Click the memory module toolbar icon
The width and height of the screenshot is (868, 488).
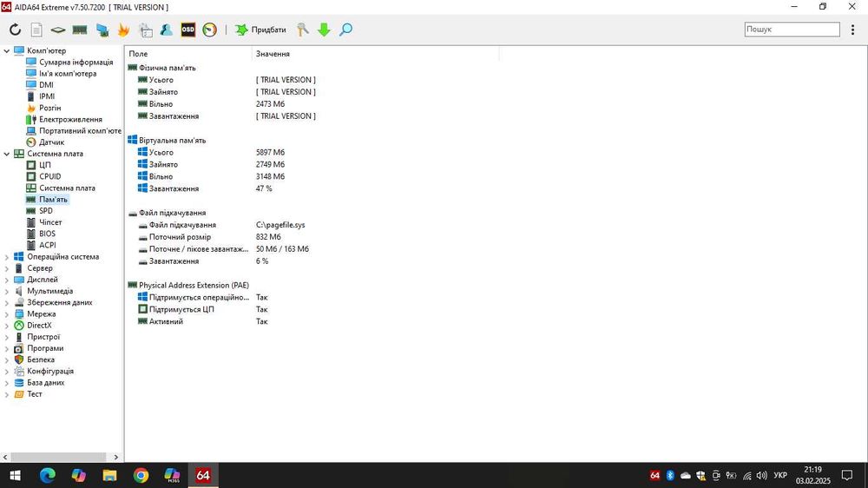point(80,30)
